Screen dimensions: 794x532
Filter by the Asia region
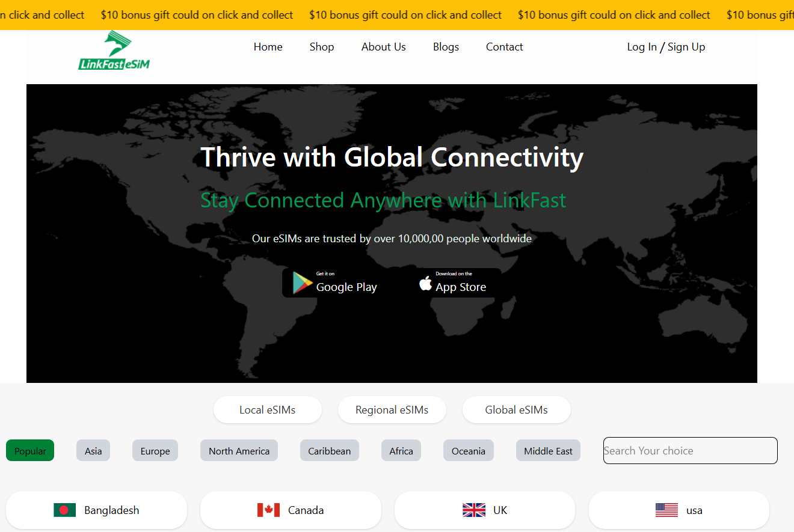pos(93,451)
